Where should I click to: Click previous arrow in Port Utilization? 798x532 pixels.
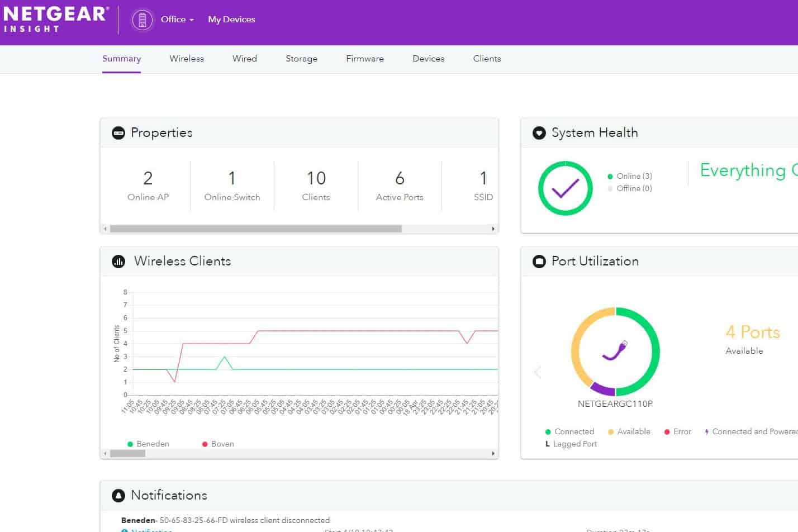[538, 372]
